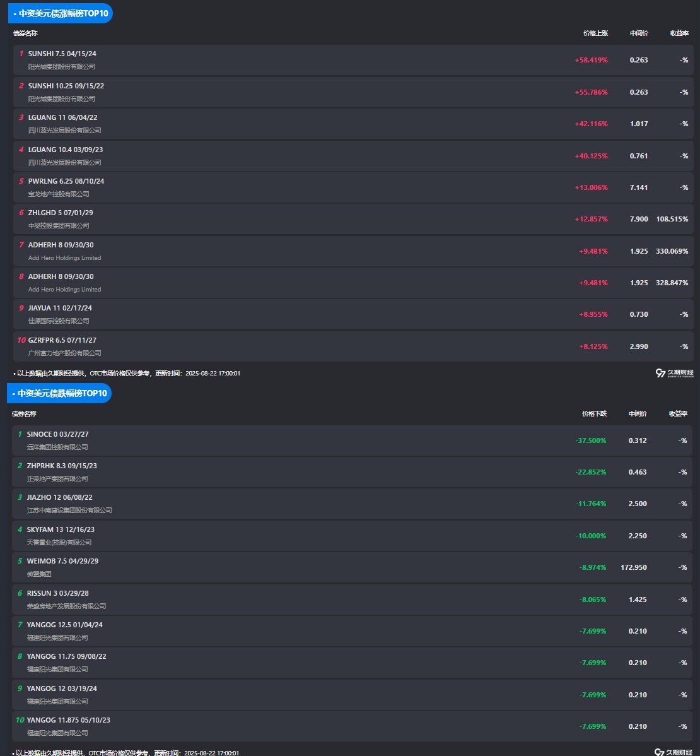Click the -10.000% price drop

[591, 536]
